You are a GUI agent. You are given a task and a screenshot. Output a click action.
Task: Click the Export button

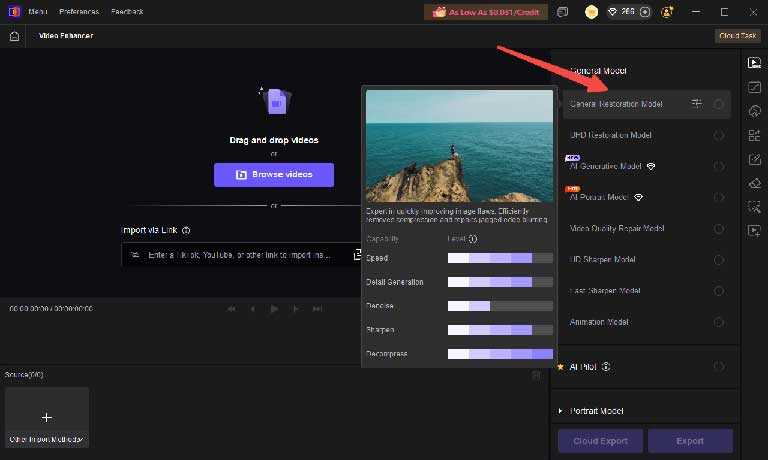(x=690, y=441)
